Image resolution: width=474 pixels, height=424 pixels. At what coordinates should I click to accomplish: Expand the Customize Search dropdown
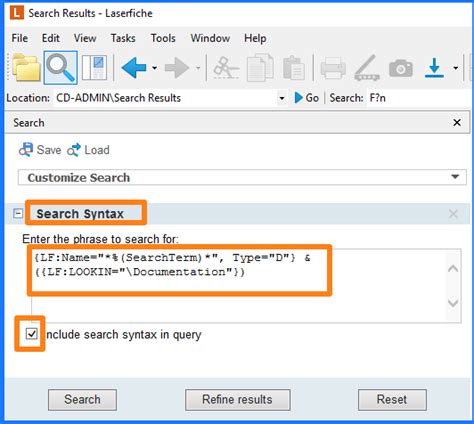[455, 177]
